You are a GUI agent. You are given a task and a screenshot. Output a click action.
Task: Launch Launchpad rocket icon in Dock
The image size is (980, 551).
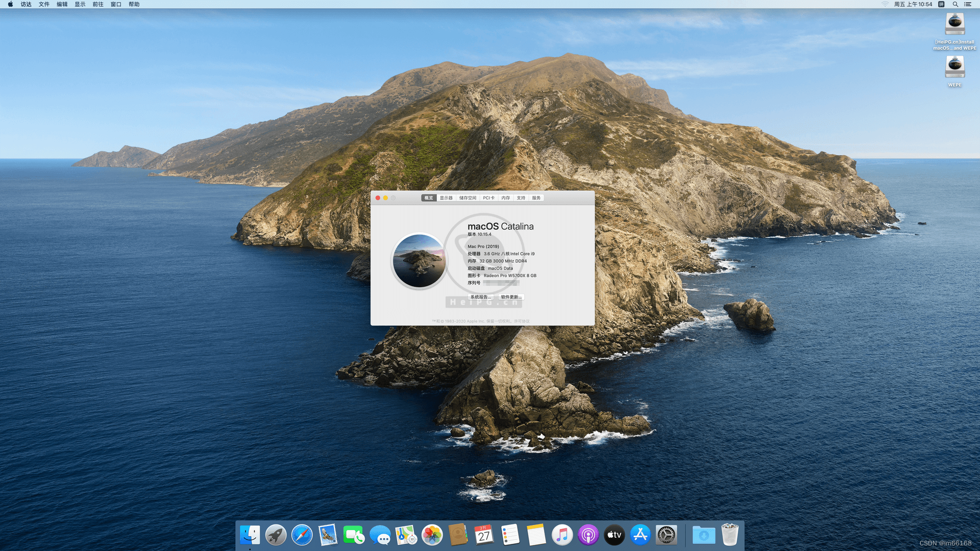[x=276, y=535]
